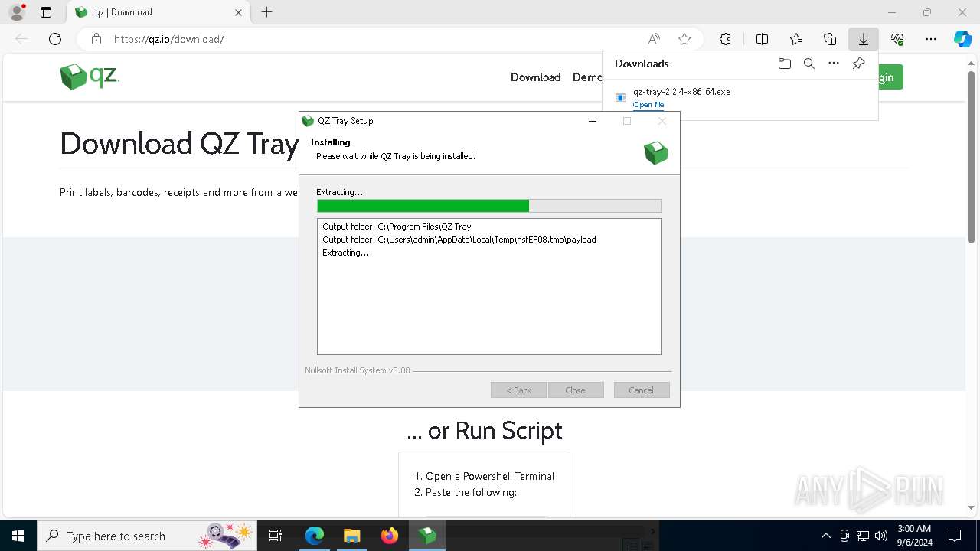
Task: Click the site information lock icon
Action: coord(96,39)
